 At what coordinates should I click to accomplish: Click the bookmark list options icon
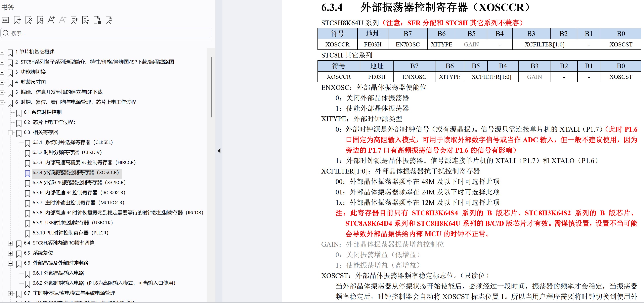tap(5, 20)
